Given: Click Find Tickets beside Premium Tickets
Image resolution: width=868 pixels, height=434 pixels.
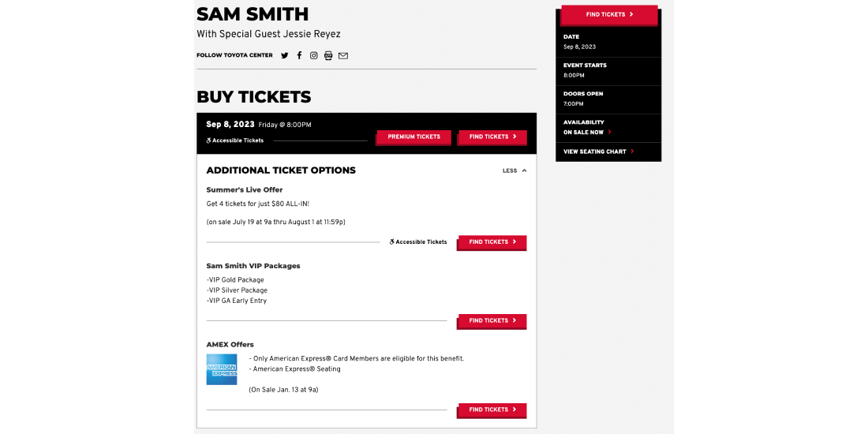Looking at the screenshot, I should pos(492,137).
